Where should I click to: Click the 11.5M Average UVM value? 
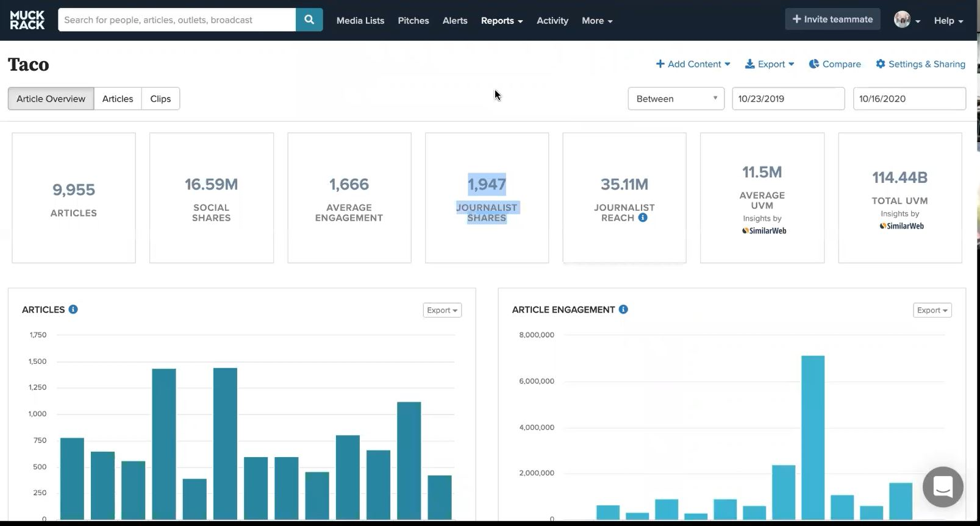point(762,172)
